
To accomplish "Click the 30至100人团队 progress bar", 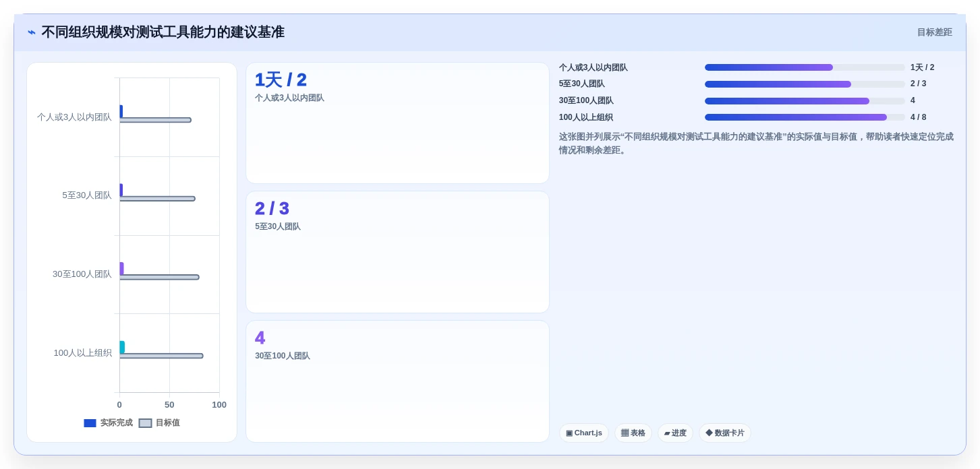I will tap(805, 101).
